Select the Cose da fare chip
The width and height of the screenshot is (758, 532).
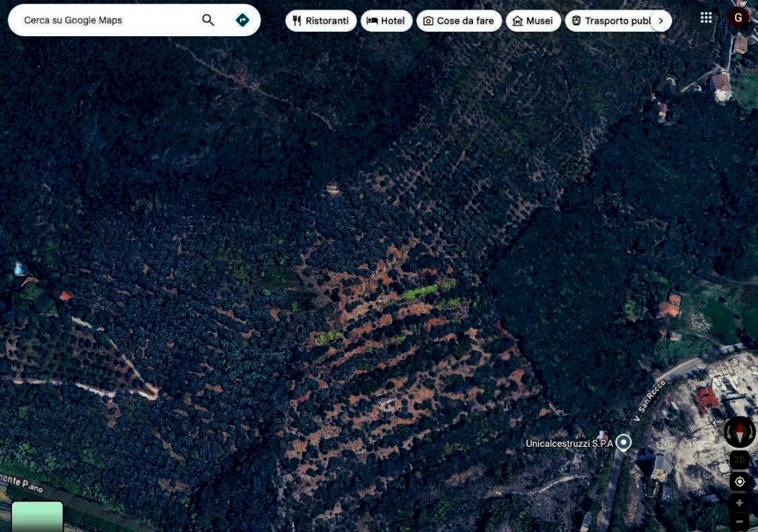(458, 21)
